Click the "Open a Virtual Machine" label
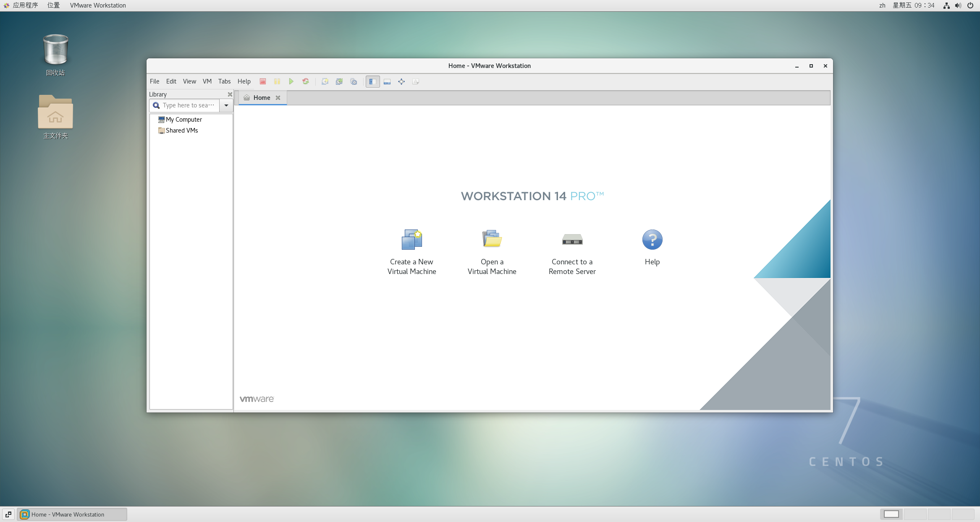 492,267
